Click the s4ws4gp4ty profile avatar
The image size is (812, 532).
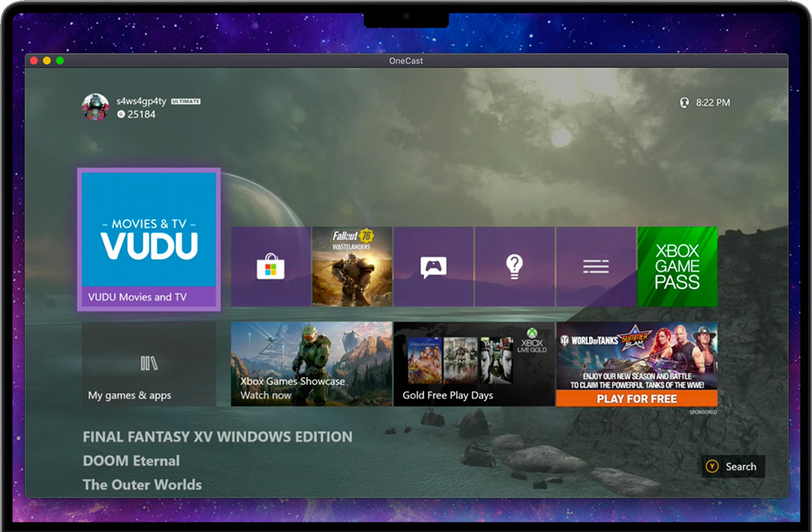(x=95, y=107)
